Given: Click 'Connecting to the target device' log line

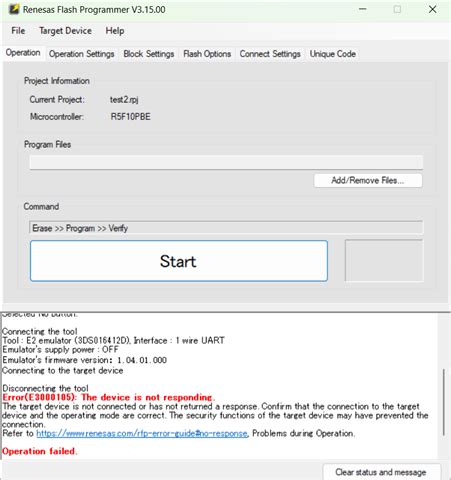Looking at the screenshot, I should point(63,370).
